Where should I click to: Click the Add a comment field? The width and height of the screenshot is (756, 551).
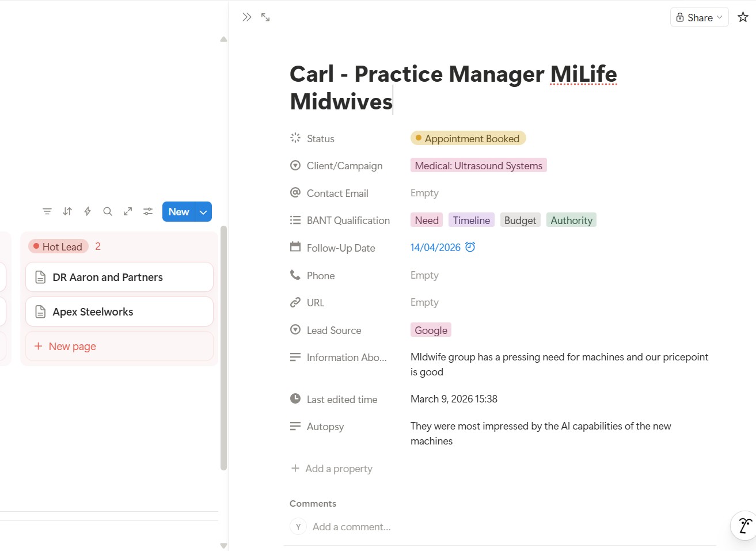pyautogui.click(x=351, y=527)
